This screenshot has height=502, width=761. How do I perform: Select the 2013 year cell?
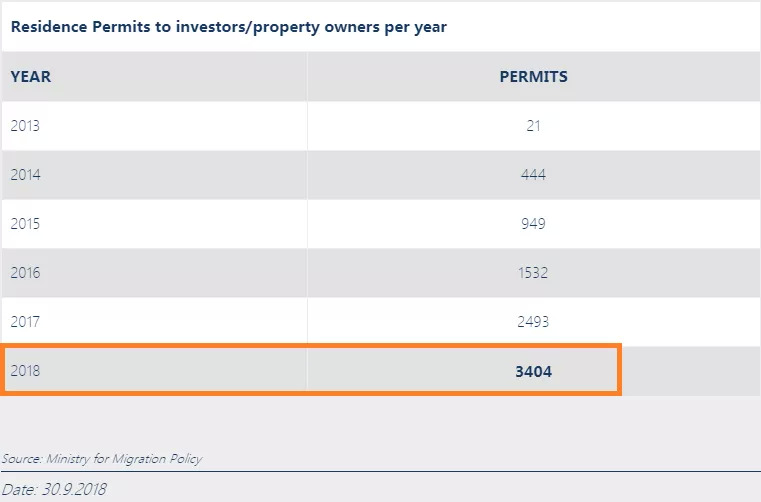(x=27, y=126)
